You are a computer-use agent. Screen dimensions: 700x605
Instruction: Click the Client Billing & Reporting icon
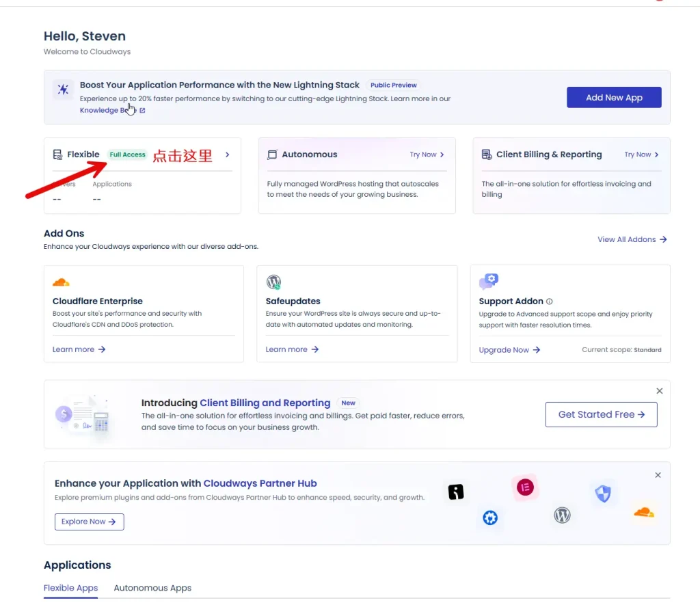tap(487, 154)
